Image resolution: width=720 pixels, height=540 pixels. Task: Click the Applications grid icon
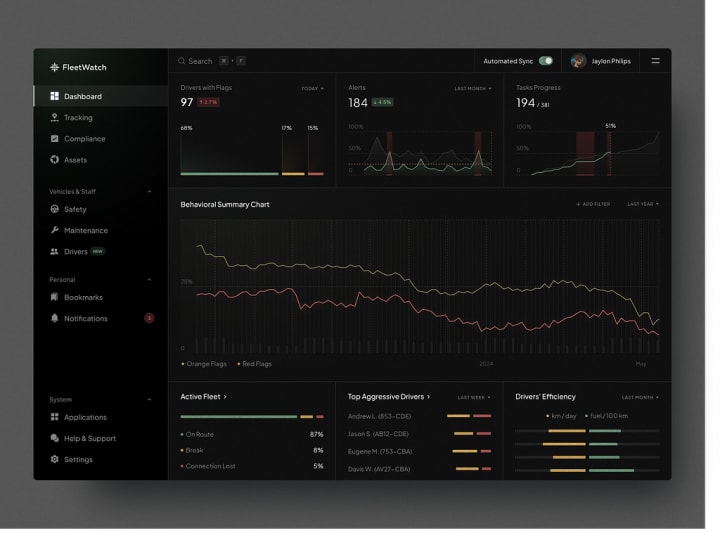(x=55, y=418)
